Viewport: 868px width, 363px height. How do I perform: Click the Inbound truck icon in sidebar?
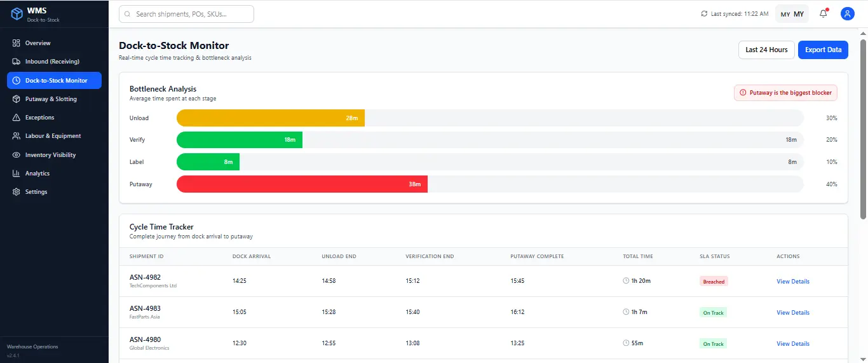point(17,62)
